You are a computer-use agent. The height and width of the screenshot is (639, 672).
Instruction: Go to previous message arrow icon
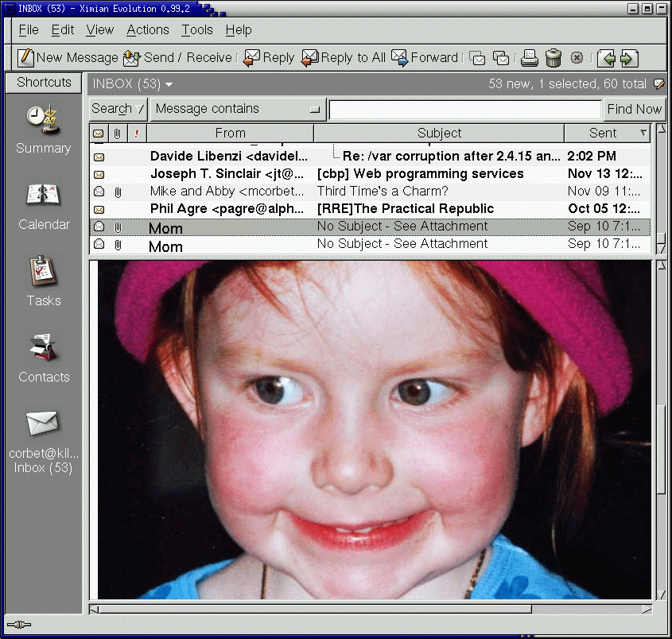tap(607, 58)
